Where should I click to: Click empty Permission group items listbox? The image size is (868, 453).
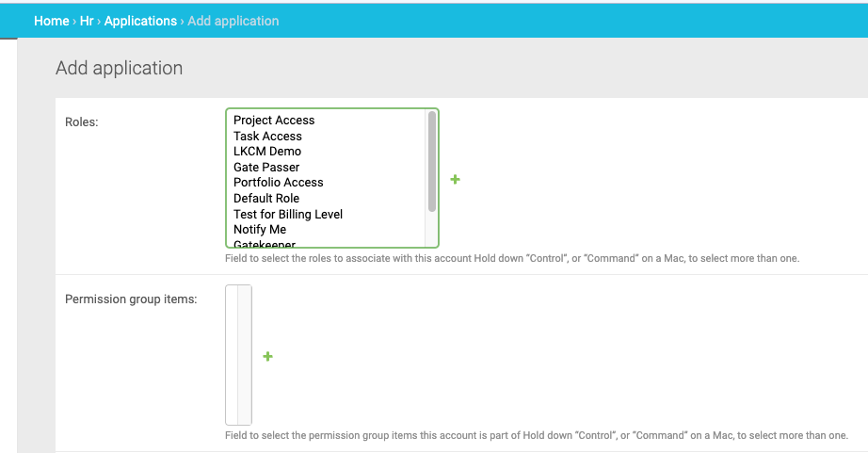click(232, 354)
